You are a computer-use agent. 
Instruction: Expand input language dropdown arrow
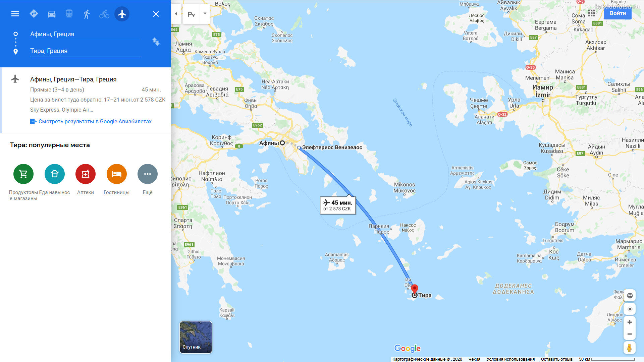[x=205, y=14]
